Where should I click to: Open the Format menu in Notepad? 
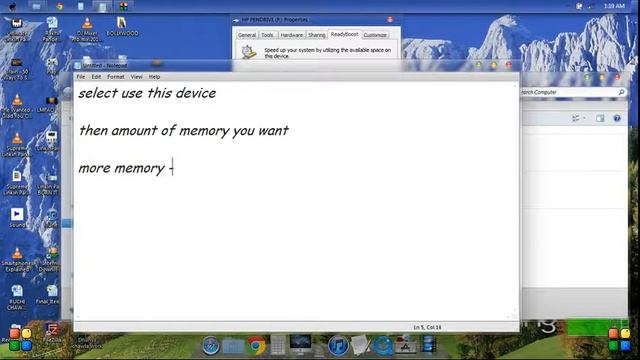[116, 77]
